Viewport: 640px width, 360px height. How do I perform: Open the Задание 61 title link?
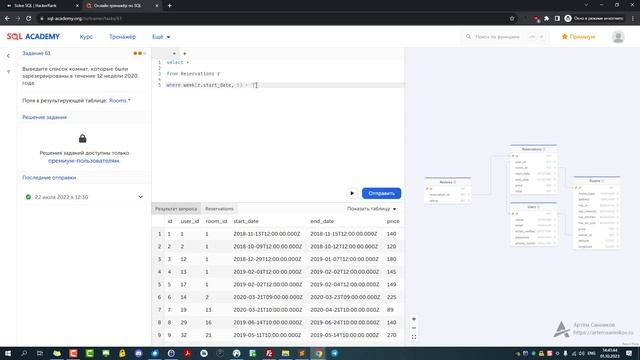pos(36,53)
